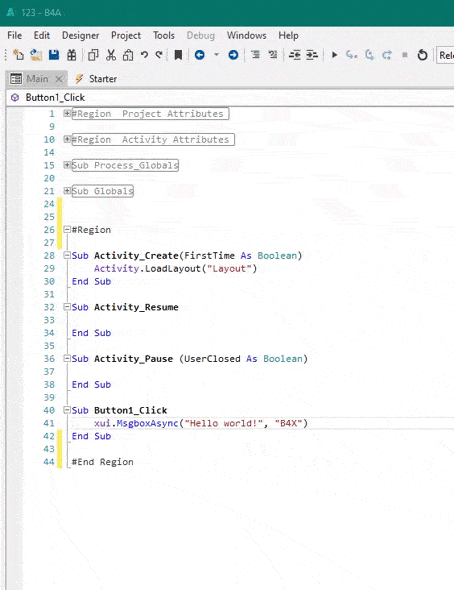Viewport: 454px width, 590px height.
Task: Click the New file toolbar icon
Action: (18, 55)
